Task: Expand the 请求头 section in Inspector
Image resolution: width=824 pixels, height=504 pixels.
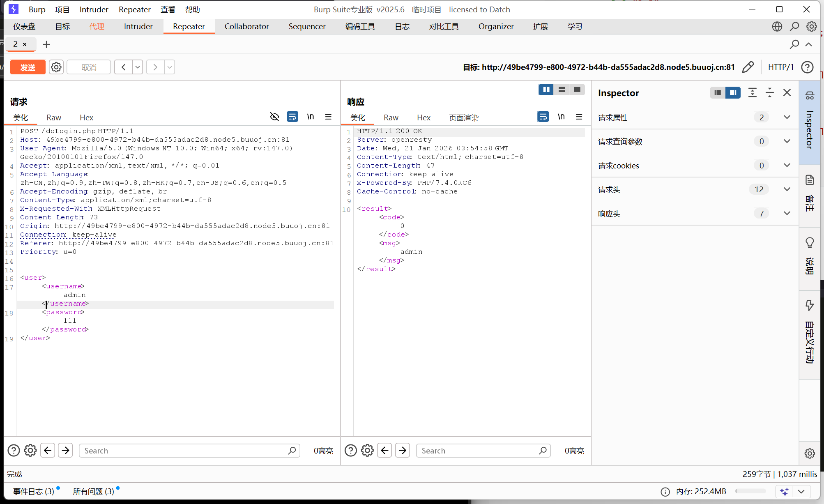Action: [787, 189]
